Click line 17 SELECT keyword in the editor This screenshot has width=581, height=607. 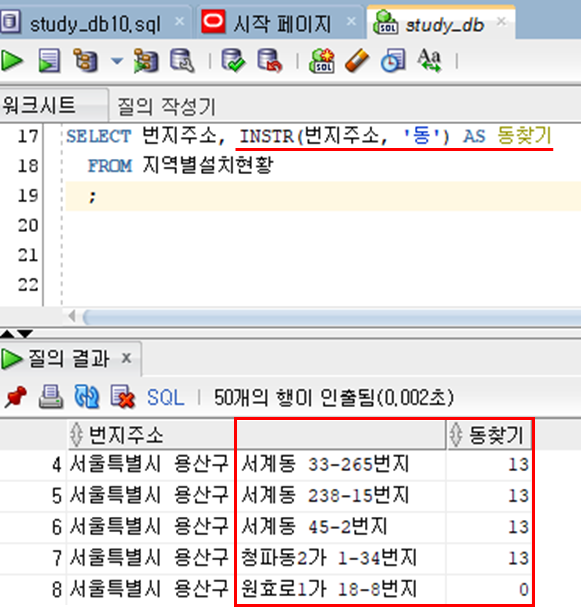pyautogui.click(x=99, y=136)
